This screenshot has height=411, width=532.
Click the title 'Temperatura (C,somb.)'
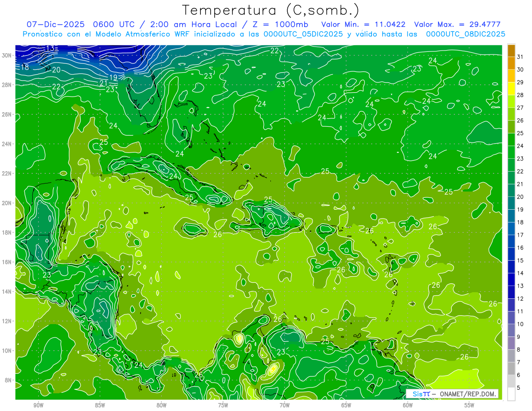coord(271,10)
